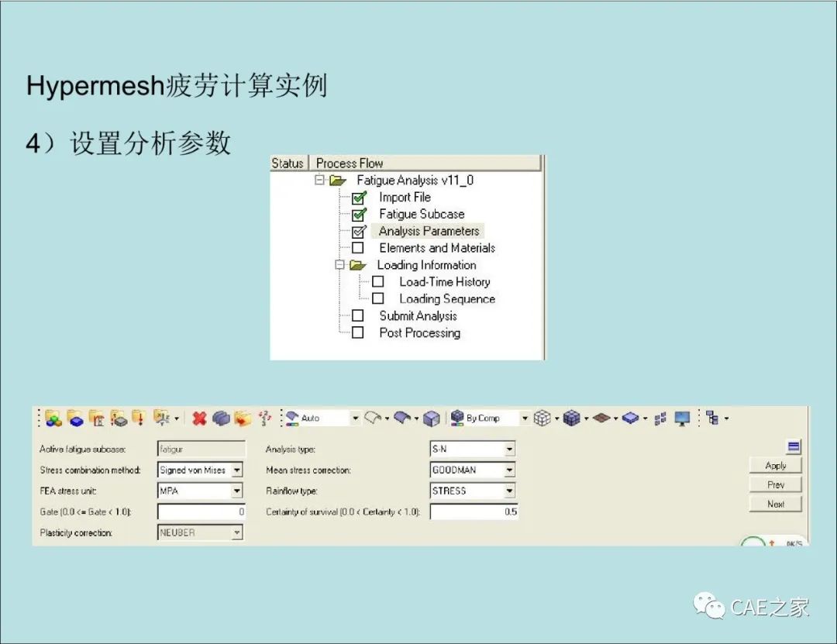The height and width of the screenshot is (644, 837).
Task: Click the hierarchy tree view icon
Action: 713,418
